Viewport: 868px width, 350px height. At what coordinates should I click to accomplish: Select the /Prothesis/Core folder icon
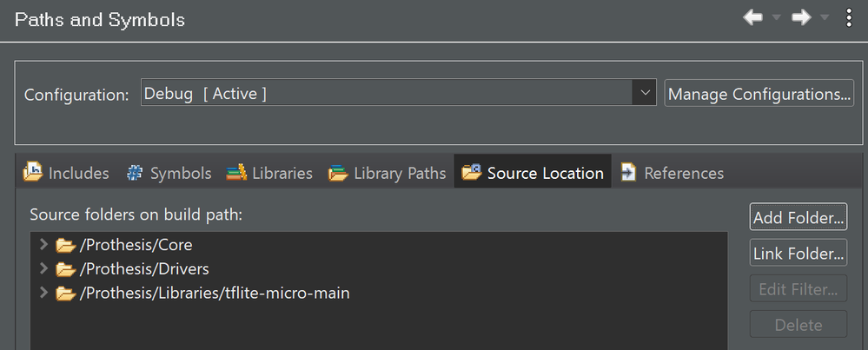(x=65, y=245)
